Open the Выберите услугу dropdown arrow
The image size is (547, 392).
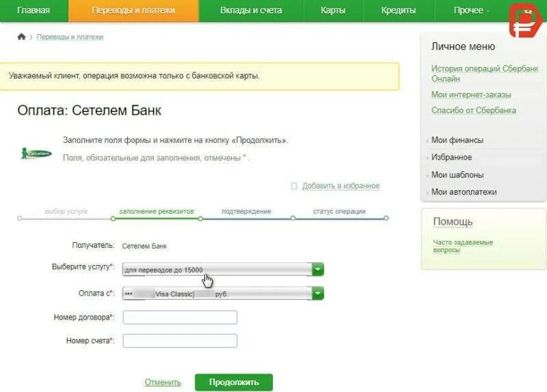pos(318,269)
